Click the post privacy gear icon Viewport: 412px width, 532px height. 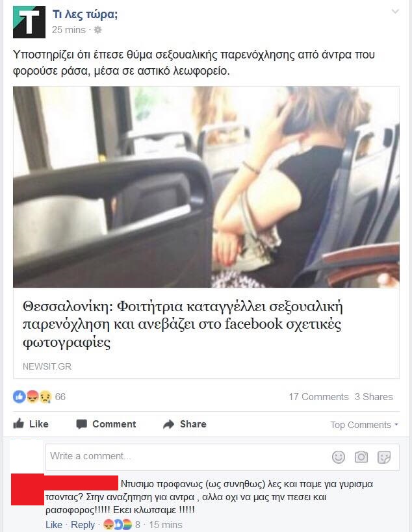pos(97,30)
